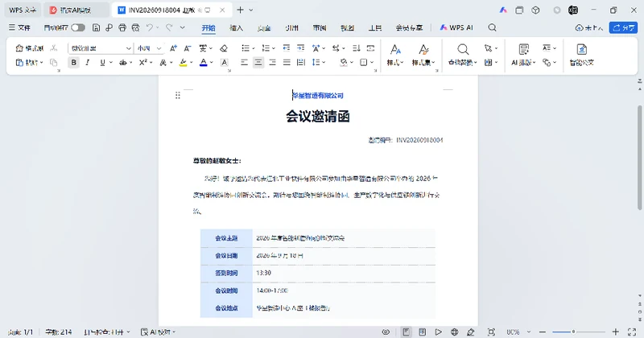The width and height of the screenshot is (644, 338).
Task: Click the Copy icon in the ribbon
Action: (x=54, y=63)
